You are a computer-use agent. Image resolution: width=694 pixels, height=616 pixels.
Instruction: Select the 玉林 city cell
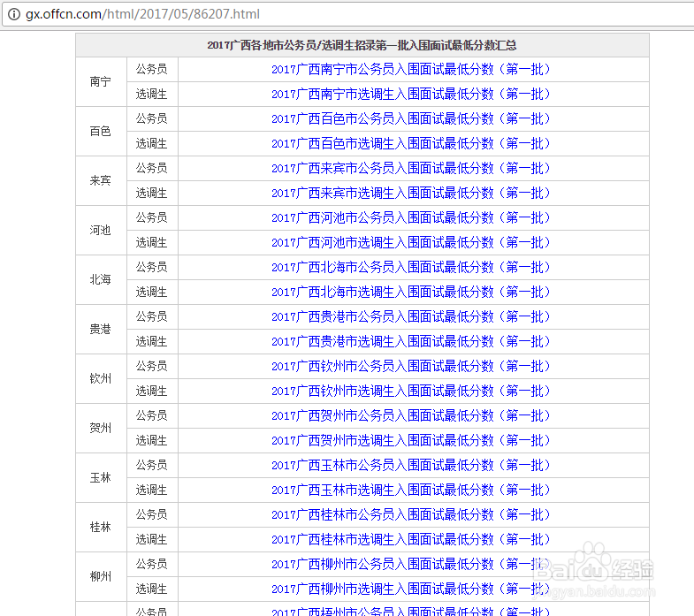coord(101,478)
